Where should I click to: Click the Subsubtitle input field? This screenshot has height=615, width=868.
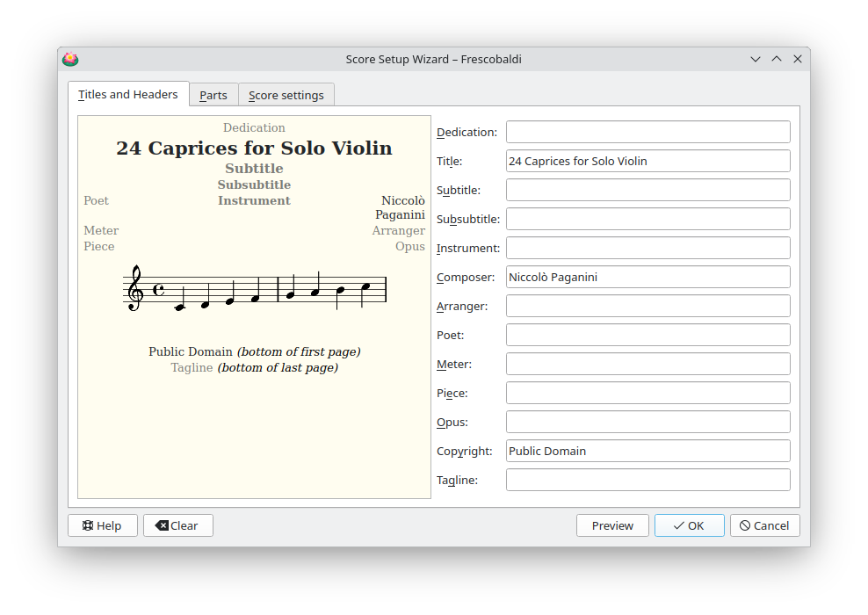pyautogui.click(x=647, y=220)
